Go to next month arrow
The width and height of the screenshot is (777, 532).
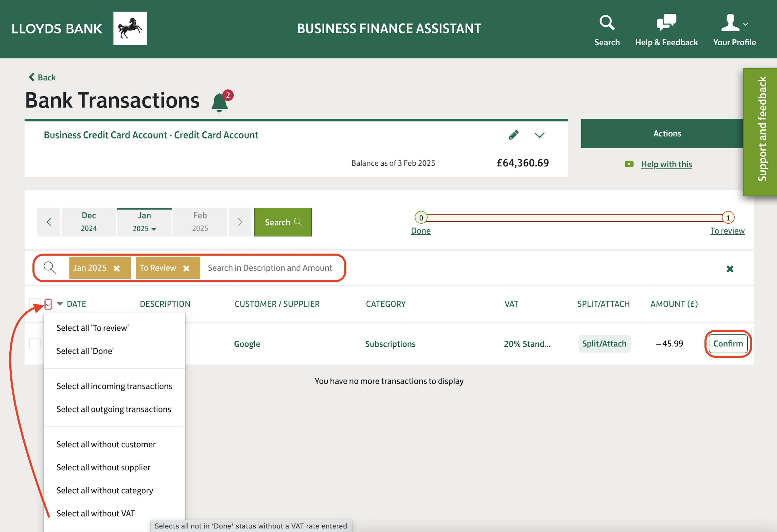[240, 222]
